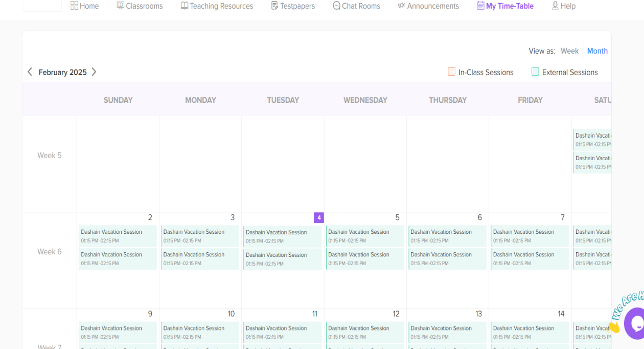The image size is (644, 349).
Task: Click the My Time-Table calendar icon
Action: click(480, 6)
